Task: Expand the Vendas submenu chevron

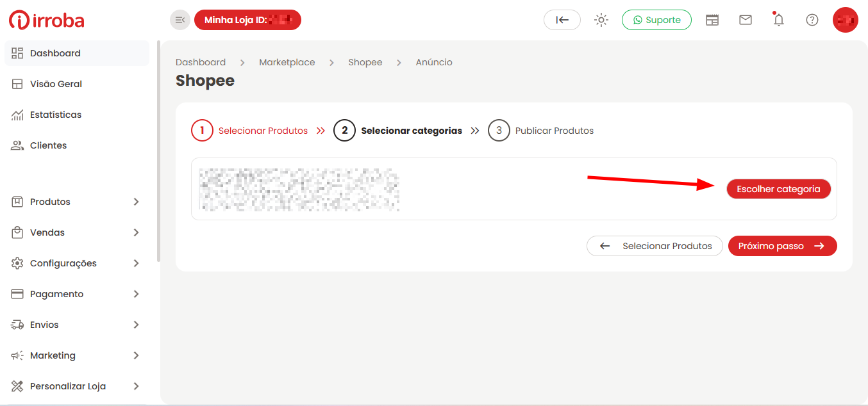Action: [136, 232]
